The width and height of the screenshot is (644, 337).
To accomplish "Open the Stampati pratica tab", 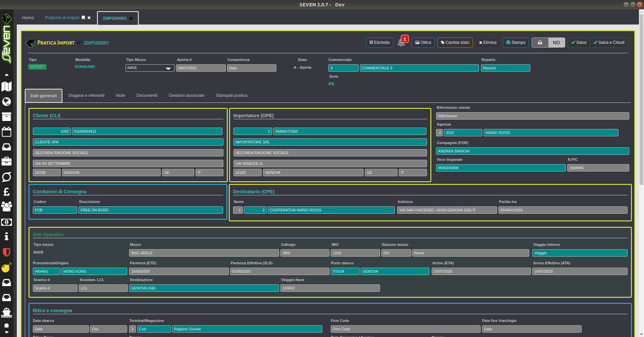I will tap(231, 95).
